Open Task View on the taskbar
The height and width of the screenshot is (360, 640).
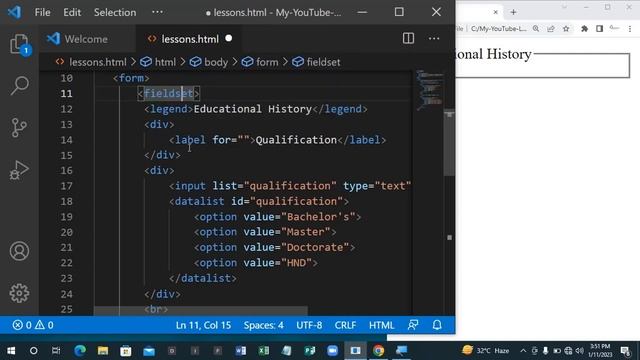(56, 351)
